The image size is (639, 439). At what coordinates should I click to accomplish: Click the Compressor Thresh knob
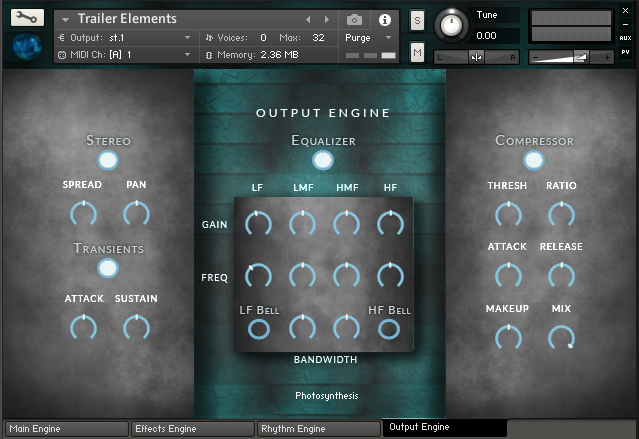point(508,214)
